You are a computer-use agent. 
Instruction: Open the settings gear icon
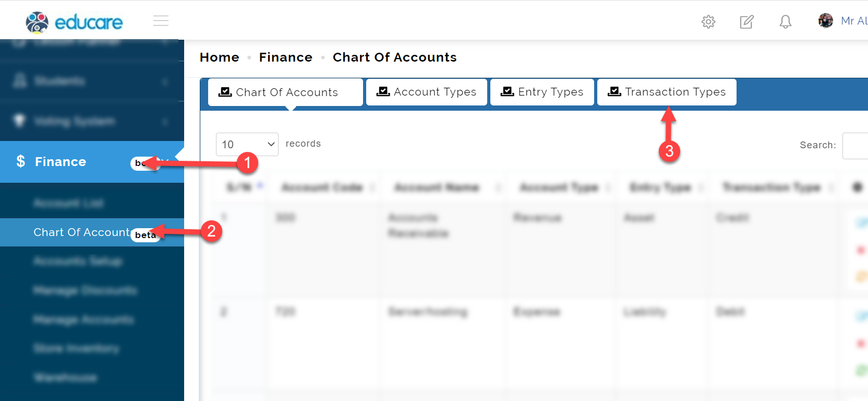708,21
